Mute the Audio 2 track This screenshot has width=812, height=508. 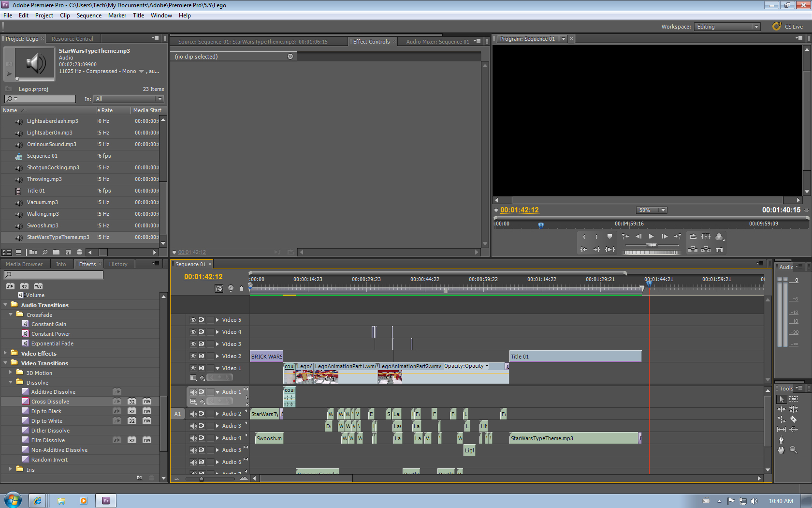193,414
